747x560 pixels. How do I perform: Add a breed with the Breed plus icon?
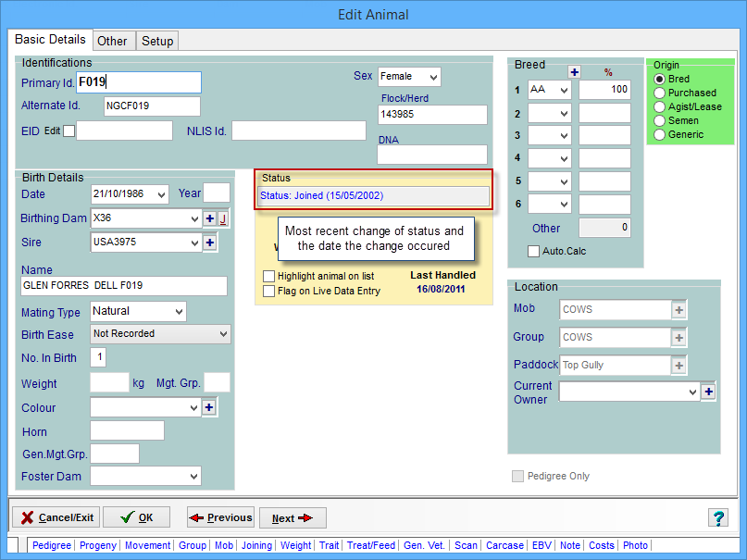574,72
